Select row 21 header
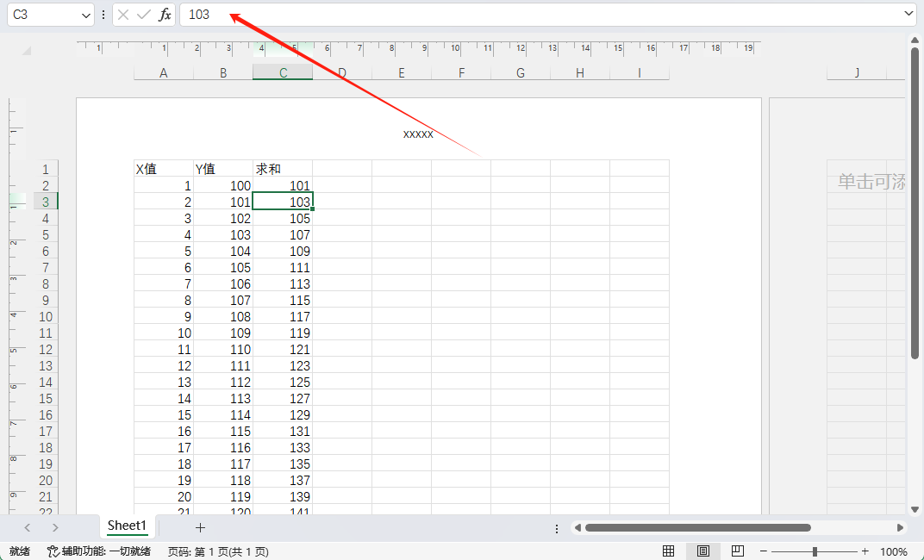This screenshot has height=560, width=924. tap(46, 497)
